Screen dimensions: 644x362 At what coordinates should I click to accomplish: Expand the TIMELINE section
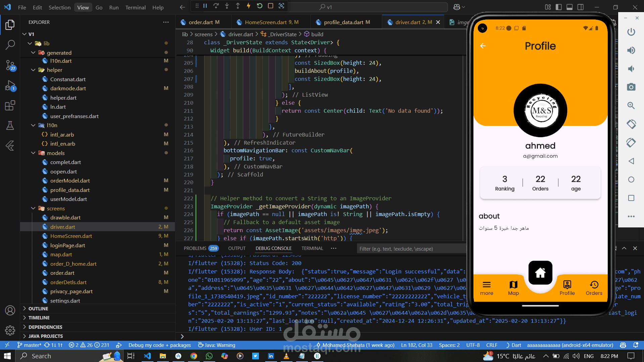click(x=39, y=318)
